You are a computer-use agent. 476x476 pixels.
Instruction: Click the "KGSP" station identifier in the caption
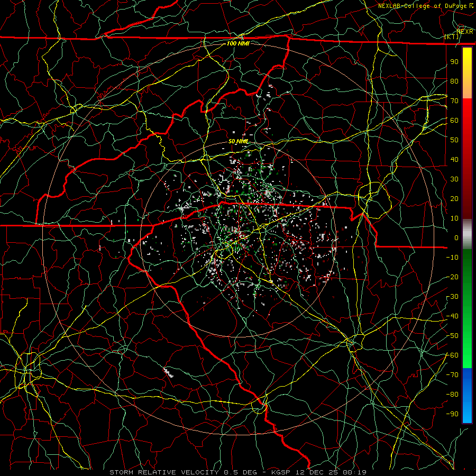(281, 472)
